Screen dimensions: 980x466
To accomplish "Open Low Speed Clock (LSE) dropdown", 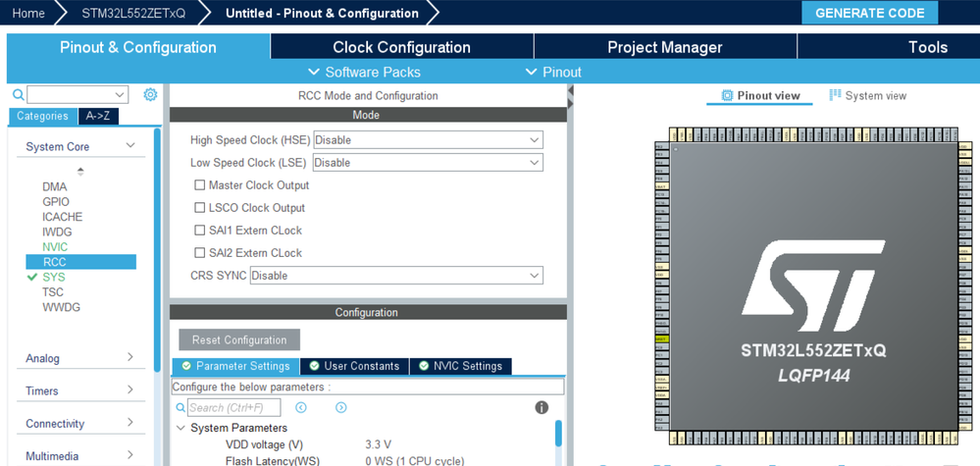I will [428, 163].
